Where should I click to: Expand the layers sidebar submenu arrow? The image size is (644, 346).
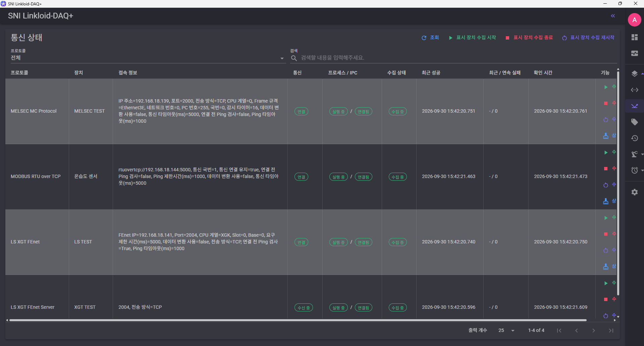coord(642,73)
